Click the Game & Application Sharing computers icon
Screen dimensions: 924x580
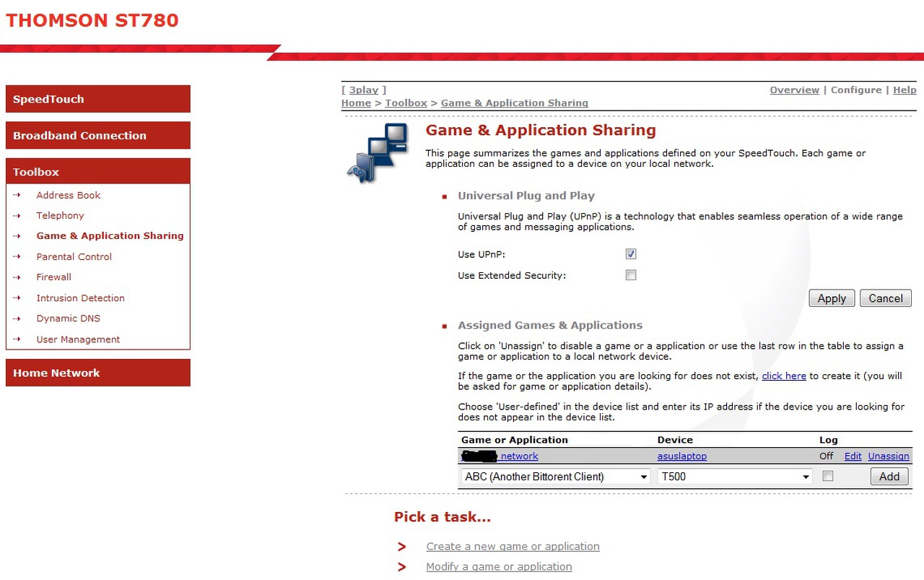[377, 152]
